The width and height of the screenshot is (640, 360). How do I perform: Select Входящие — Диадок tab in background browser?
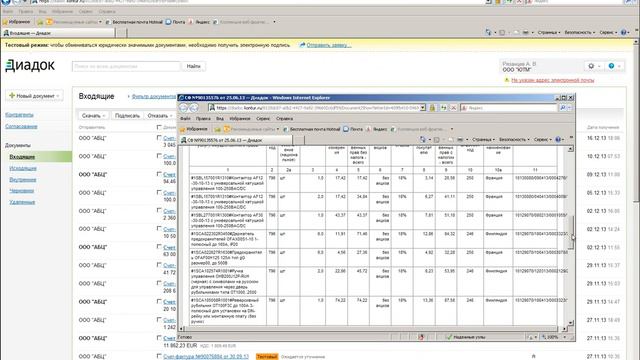pyautogui.click(x=59, y=33)
